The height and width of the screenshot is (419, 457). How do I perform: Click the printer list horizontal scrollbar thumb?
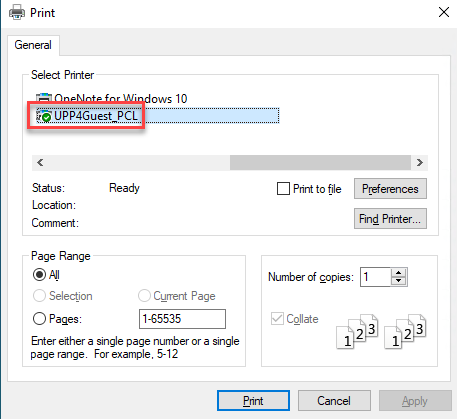(320, 163)
